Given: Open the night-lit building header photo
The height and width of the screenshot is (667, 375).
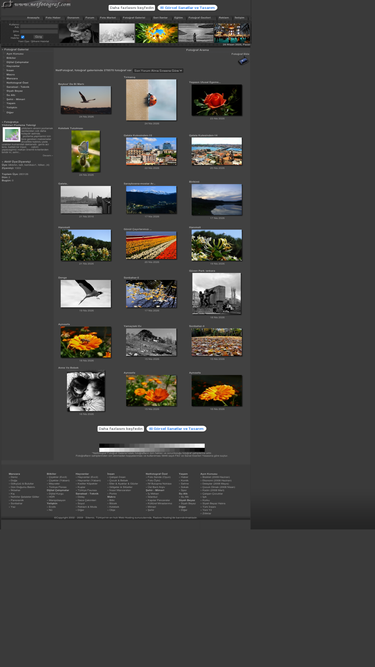Looking at the screenshot, I should coord(232,33).
